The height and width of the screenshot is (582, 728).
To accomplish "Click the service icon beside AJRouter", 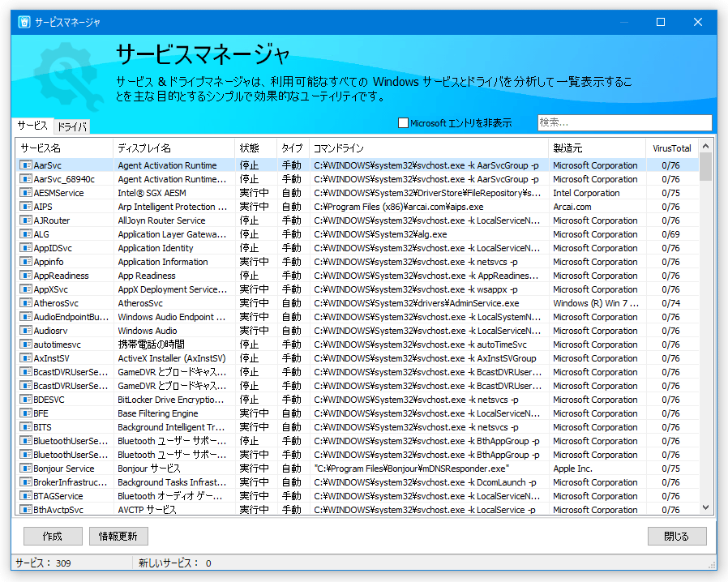I will 25,220.
